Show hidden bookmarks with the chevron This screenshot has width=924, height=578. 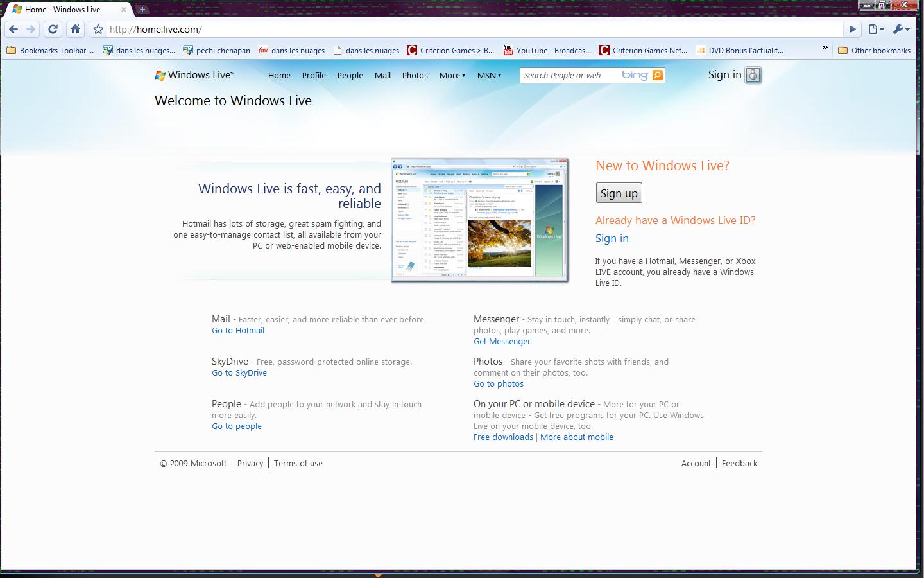coord(825,49)
